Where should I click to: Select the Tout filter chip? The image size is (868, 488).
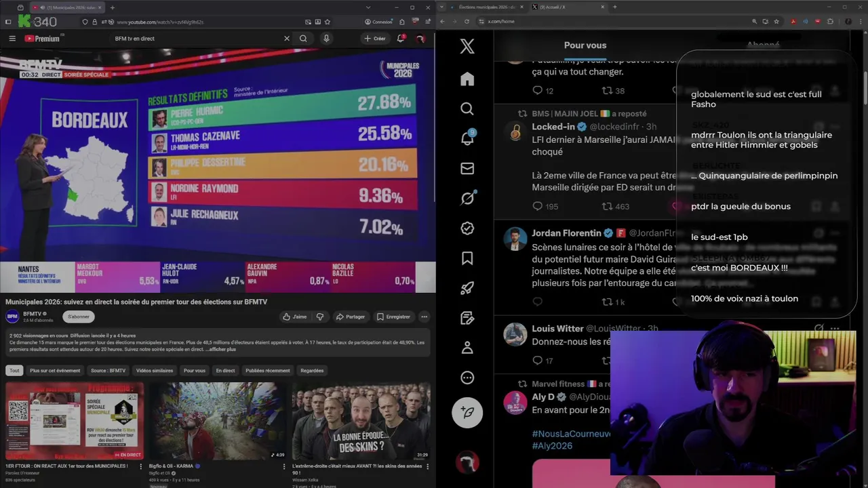(x=14, y=371)
